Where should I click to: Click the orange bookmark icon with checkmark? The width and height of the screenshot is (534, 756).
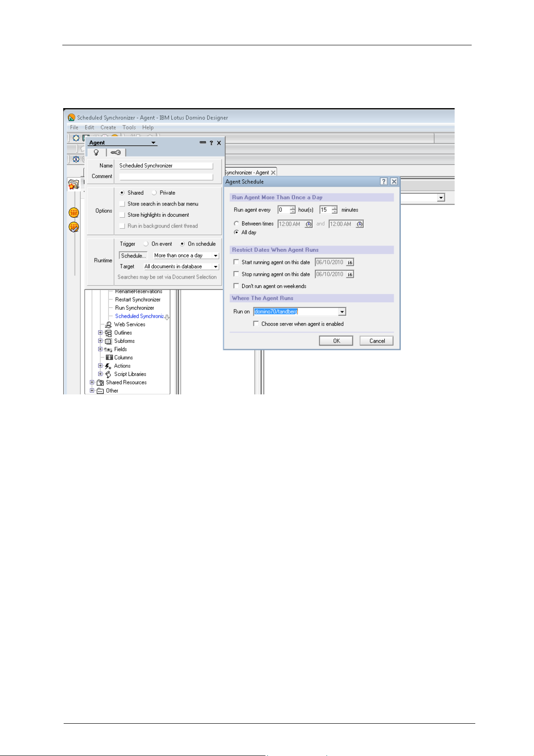tap(74, 227)
